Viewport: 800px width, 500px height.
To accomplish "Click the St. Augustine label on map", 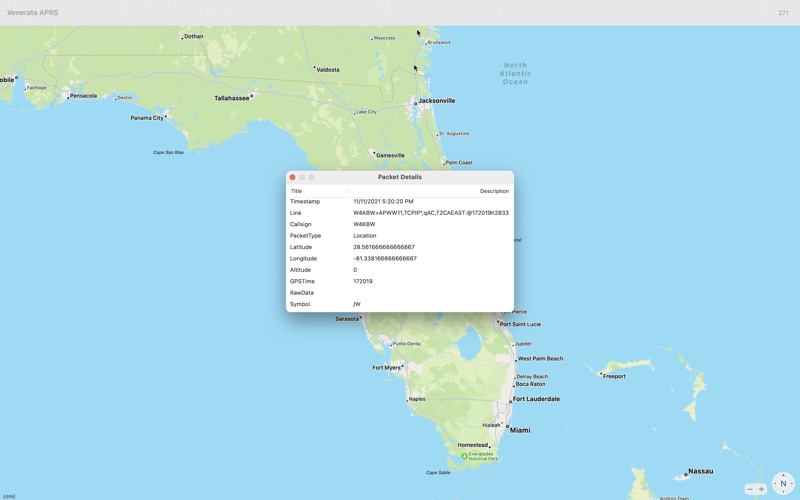I will point(454,134).
